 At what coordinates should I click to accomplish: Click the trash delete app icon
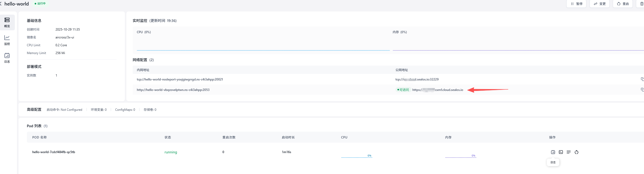click(641, 4)
